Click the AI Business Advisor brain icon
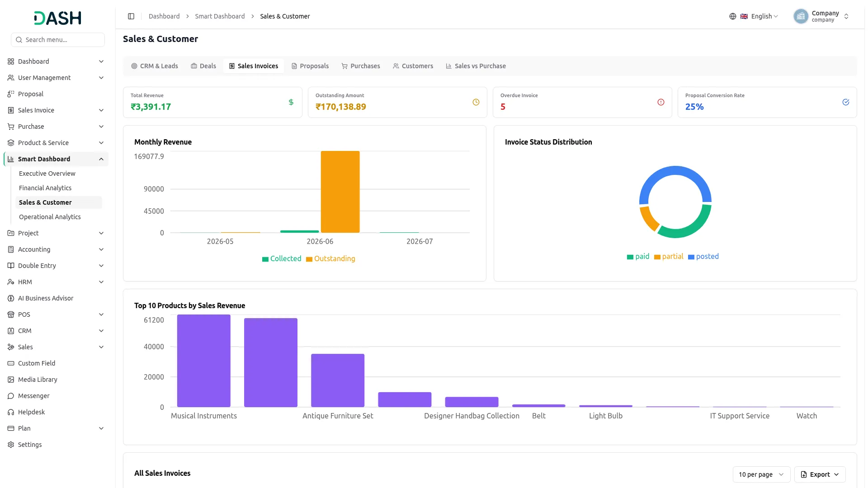This screenshot has height=488, width=868. pos(11,298)
